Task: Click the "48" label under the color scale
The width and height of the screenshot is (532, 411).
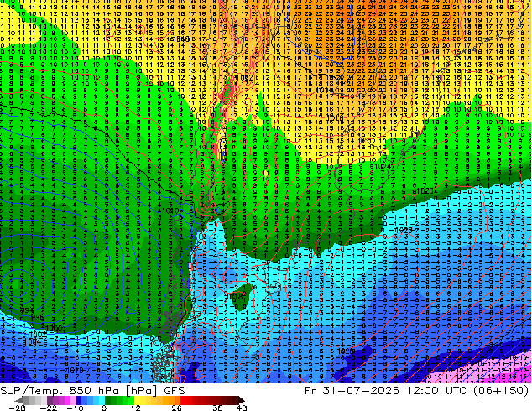Action: click(242, 408)
